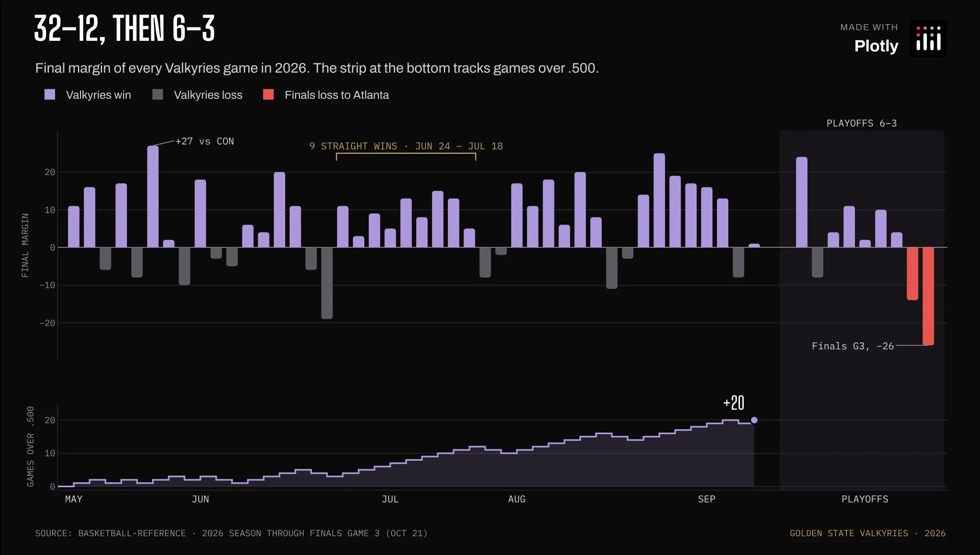This screenshot has width=980, height=555.
Task: Toggle the 'Finals loss to Atlanta' legend label
Action: click(337, 95)
